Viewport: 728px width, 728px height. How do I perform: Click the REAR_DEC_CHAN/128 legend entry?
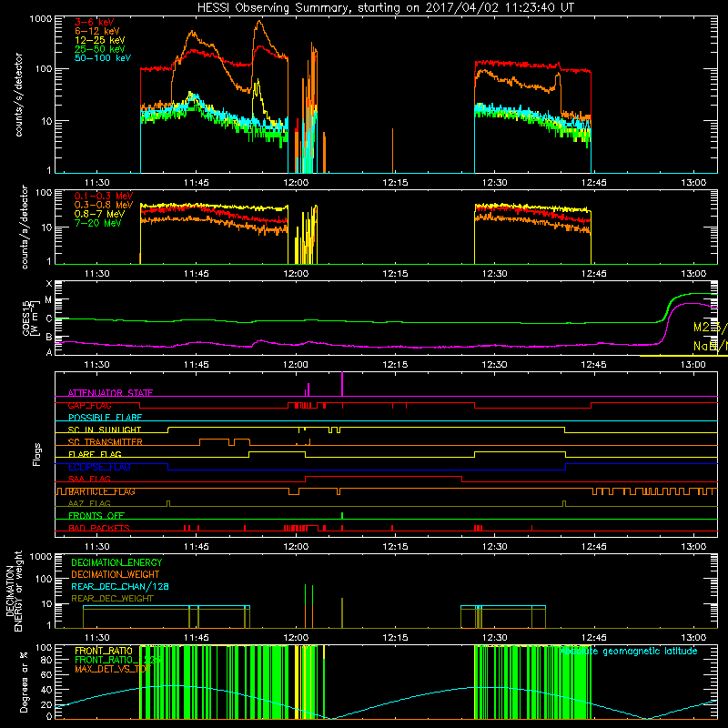[120, 586]
